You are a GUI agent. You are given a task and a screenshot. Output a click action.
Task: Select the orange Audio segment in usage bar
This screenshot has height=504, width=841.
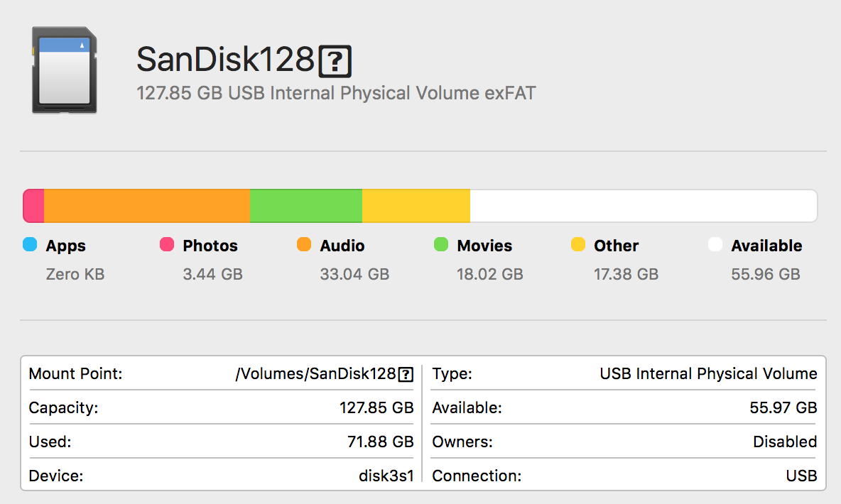[x=147, y=206]
